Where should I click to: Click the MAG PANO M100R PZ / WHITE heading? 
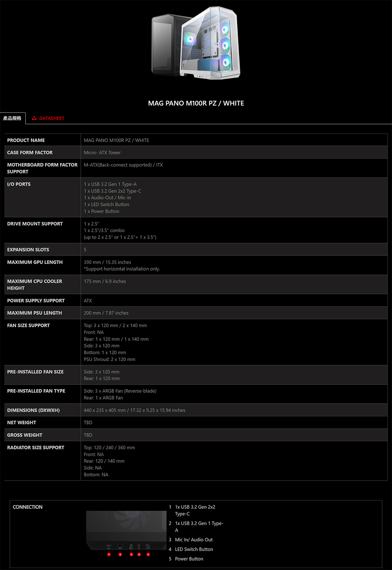tap(196, 103)
